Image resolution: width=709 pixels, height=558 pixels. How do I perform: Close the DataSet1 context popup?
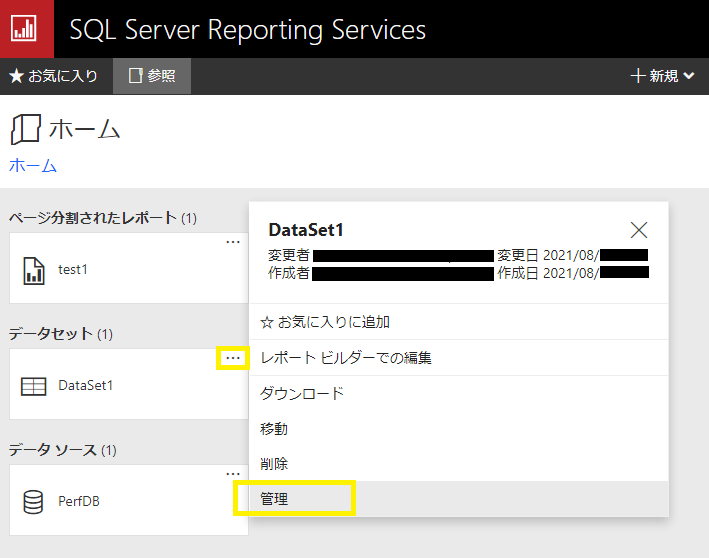click(639, 230)
